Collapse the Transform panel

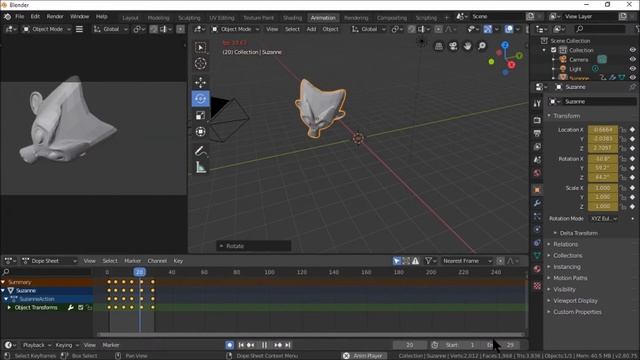pos(549,116)
